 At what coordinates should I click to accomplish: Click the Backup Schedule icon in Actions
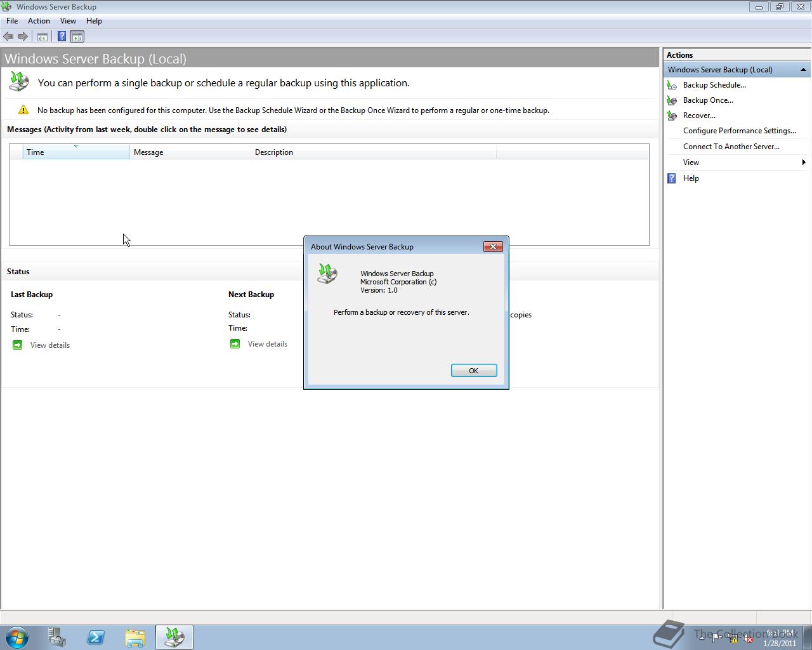click(672, 85)
